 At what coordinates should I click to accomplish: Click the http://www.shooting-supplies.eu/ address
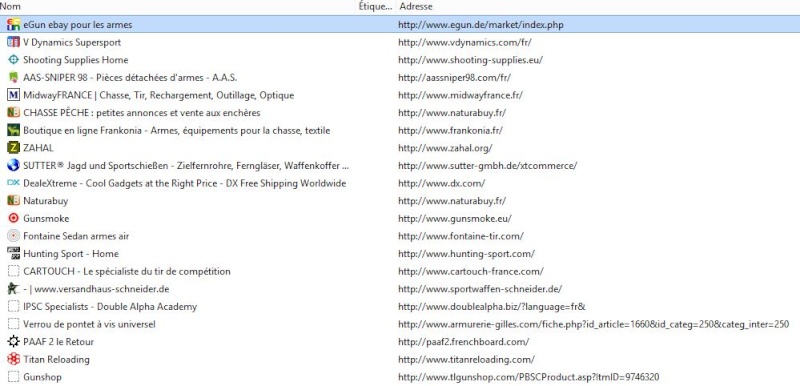(470, 60)
